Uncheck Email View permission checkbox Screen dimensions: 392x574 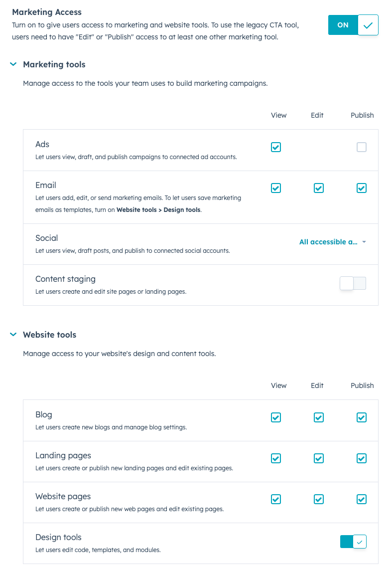pos(276,188)
